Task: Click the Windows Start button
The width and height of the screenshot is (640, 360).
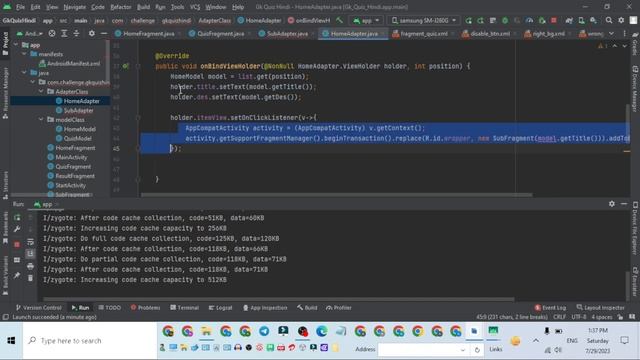Action: click(x=11, y=340)
